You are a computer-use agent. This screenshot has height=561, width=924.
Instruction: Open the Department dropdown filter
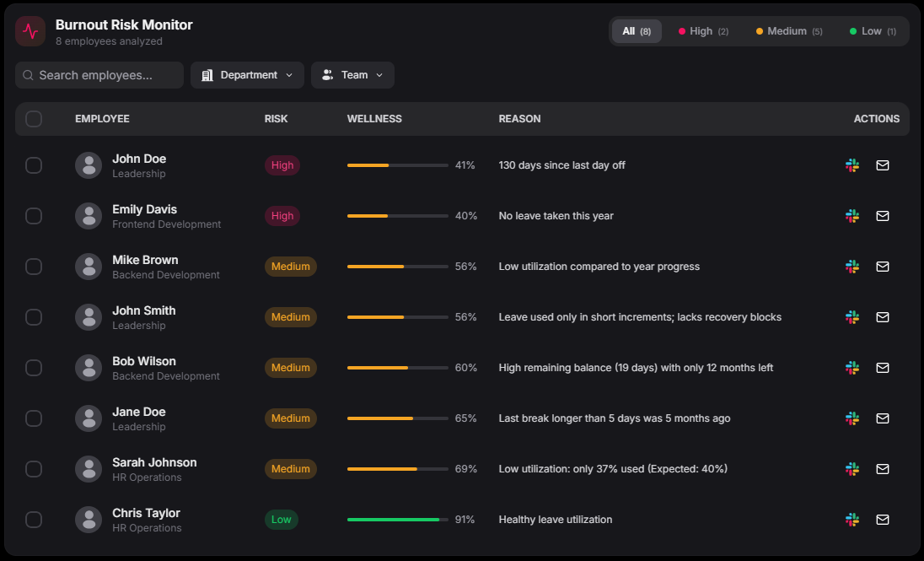pos(248,75)
